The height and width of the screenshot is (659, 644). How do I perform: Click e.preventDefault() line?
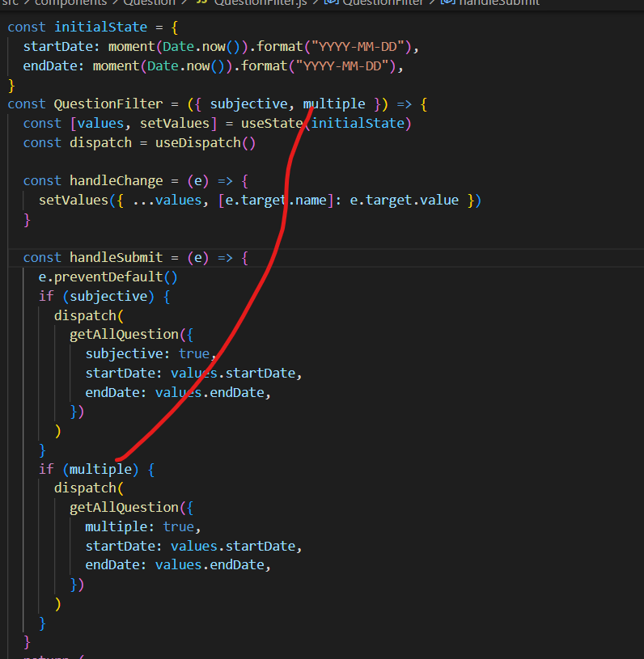[108, 277]
